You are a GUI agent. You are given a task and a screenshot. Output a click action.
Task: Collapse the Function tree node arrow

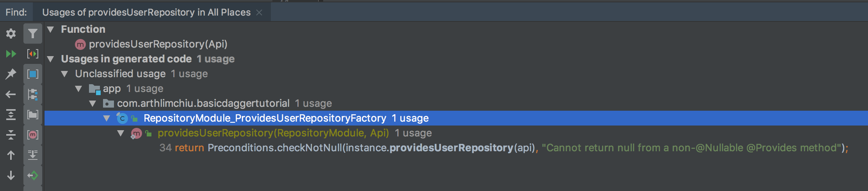click(x=50, y=29)
